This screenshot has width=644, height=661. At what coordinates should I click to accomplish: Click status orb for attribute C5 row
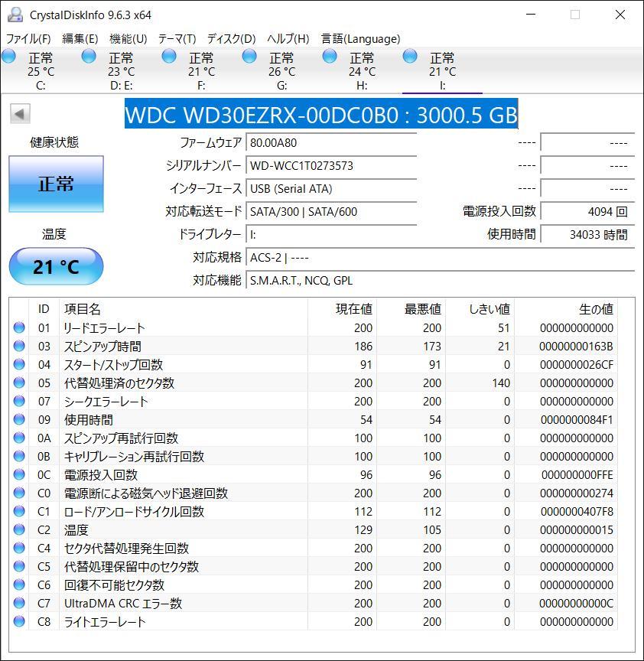pyautogui.click(x=19, y=566)
